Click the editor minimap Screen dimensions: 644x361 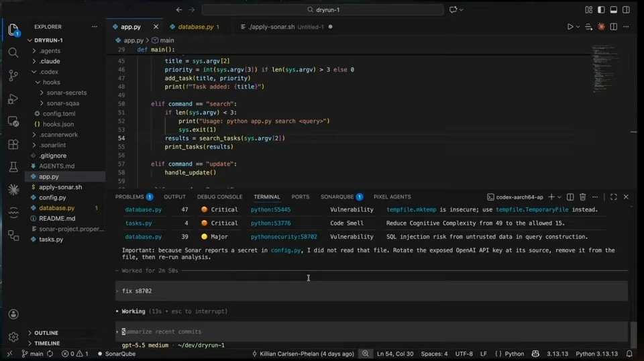(x=604, y=69)
